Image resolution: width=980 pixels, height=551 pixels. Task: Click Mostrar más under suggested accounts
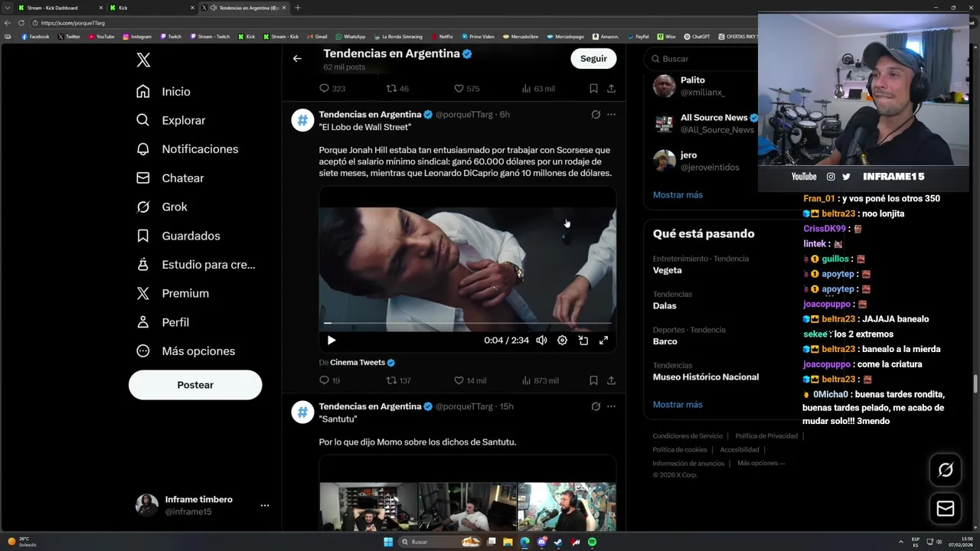[678, 195]
